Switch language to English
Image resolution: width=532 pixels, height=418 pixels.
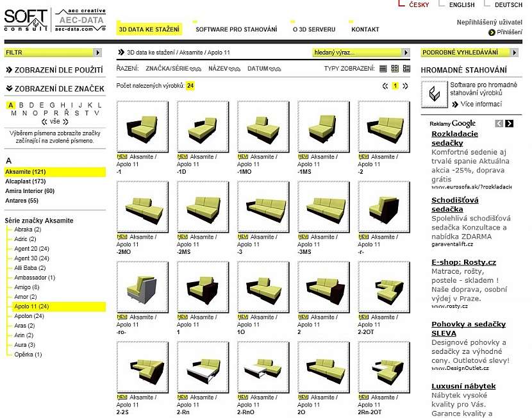(461, 5)
